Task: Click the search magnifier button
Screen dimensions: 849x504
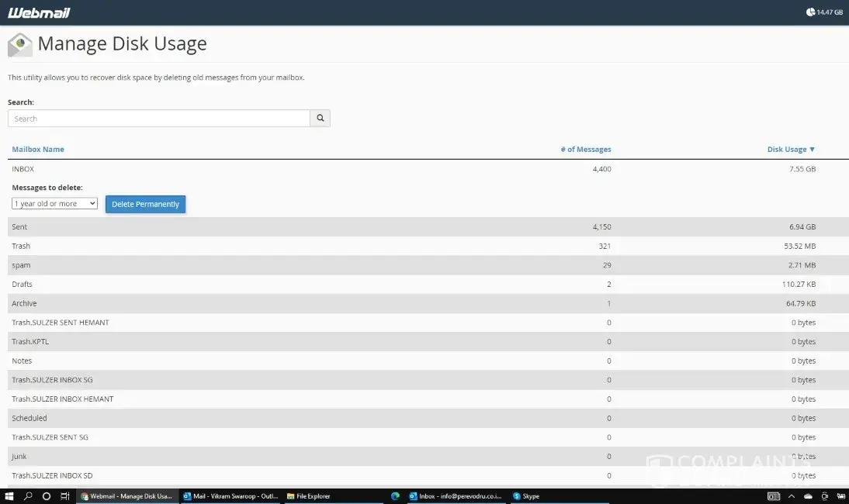Action: pos(320,119)
